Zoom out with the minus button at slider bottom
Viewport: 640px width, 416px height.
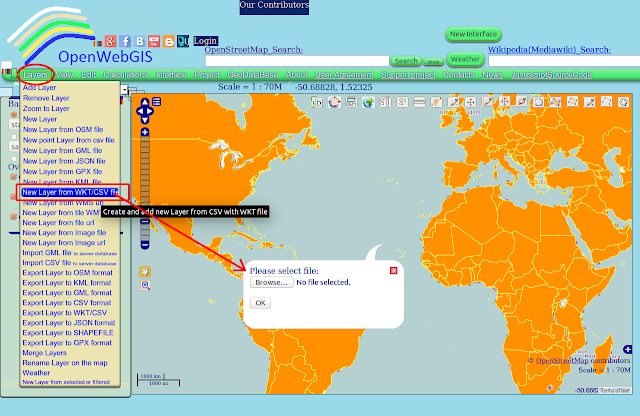point(145,245)
